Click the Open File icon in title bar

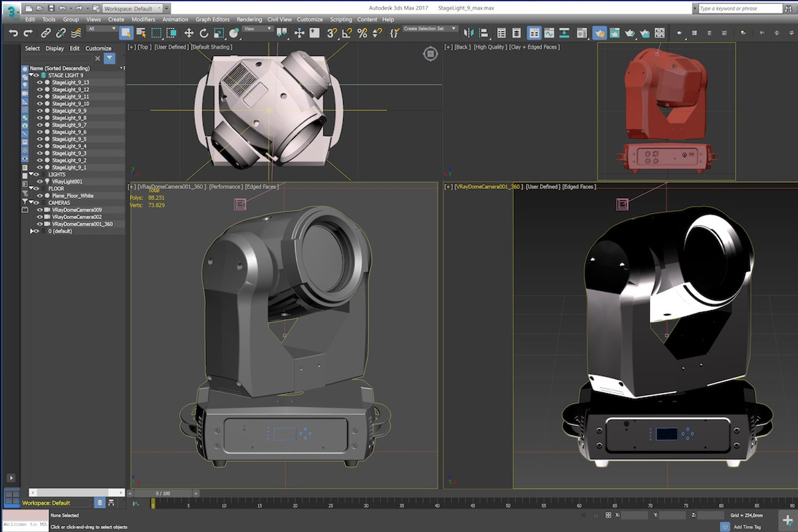tap(40, 8)
